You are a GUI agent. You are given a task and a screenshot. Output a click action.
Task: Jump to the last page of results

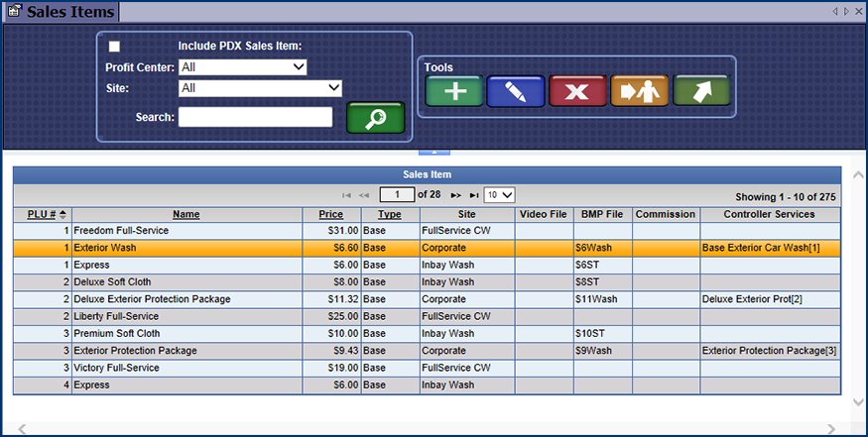tap(474, 195)
